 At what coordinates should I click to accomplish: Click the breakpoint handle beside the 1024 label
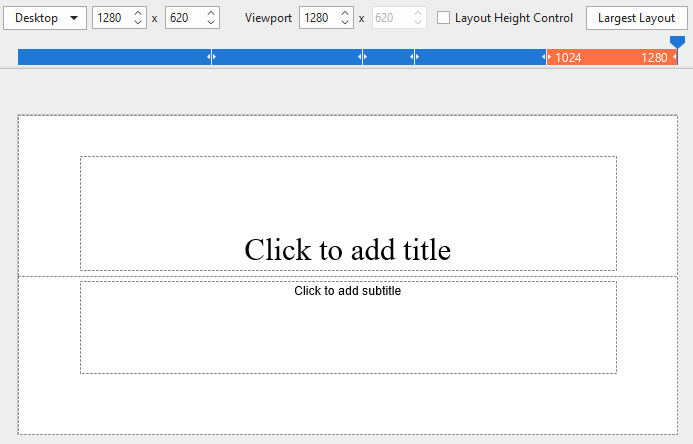[547, 58]
